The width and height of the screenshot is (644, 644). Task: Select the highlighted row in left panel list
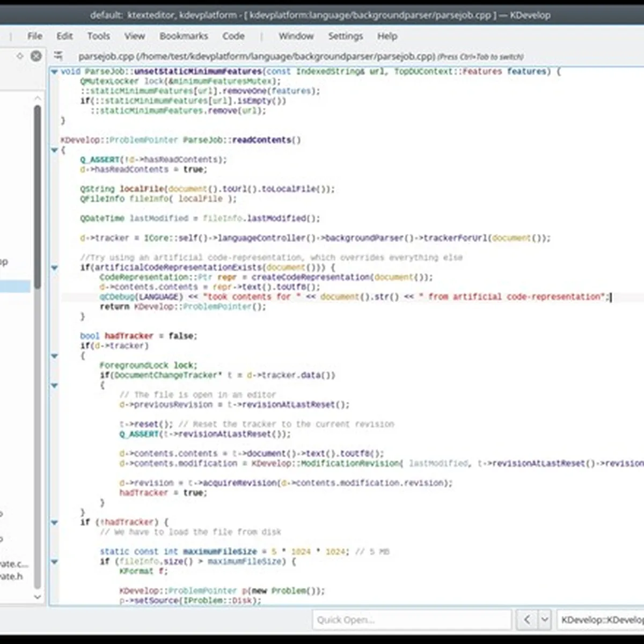point(15,287)
